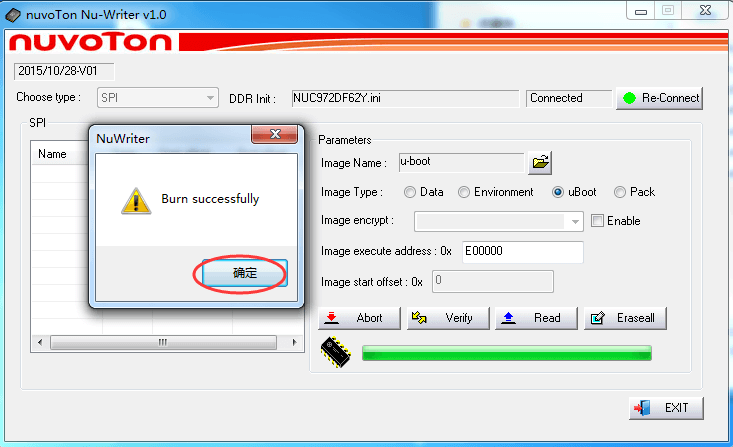Click the DDR Init NUC972DF62Y.ini field

[x=405, y=98]
